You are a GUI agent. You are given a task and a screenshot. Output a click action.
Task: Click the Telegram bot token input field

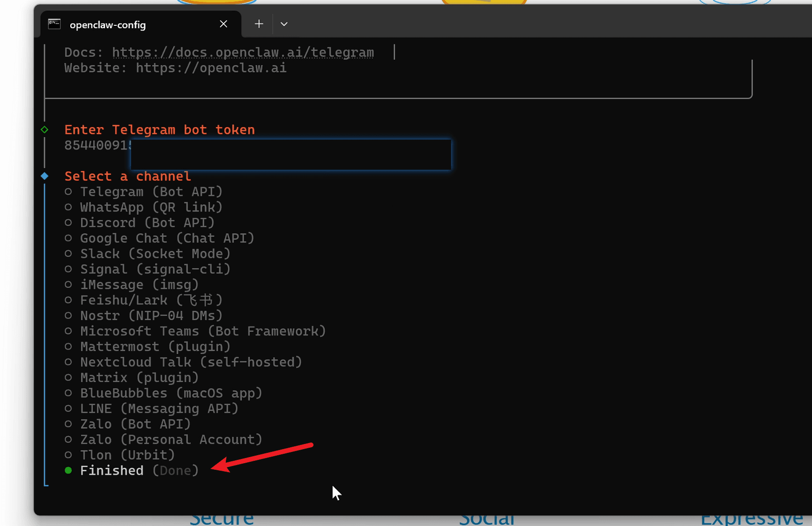tap(291, 154)
